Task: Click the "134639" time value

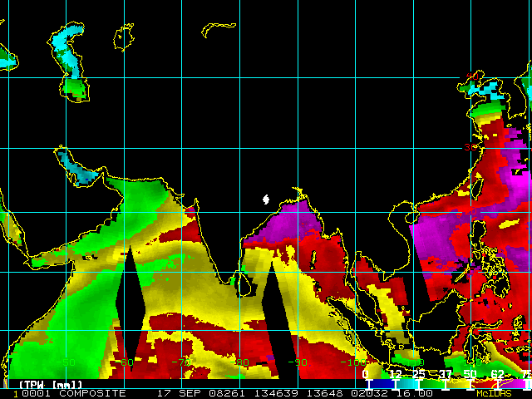Action: [277, 393]
